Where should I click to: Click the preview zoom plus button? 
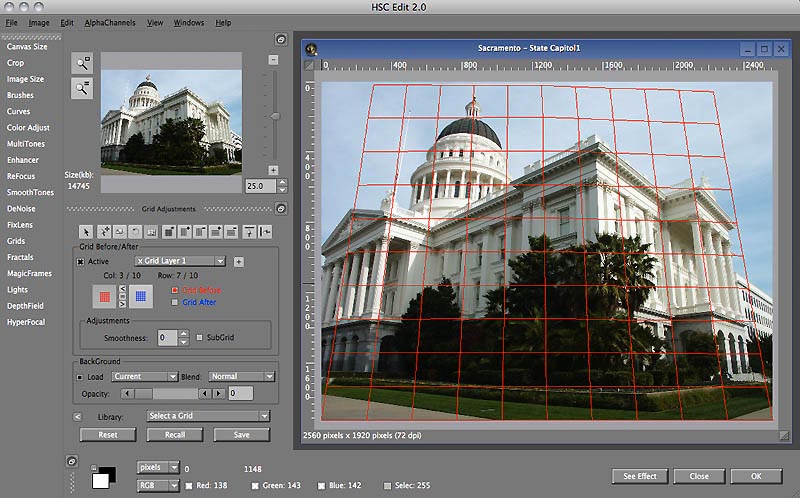[273, 170]
